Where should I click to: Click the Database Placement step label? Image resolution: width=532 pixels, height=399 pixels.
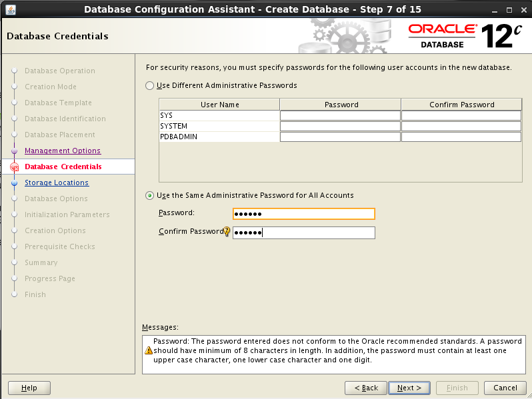[x=60, y=135]
